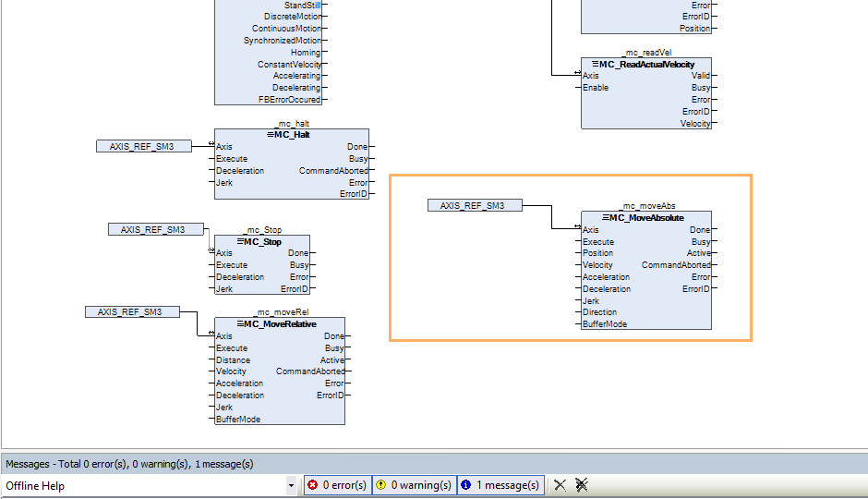868x499 pixels.
Task: Select AXIS_REF_SM3 input box of MC_MoveAbsolute
Action: click(x=475, y=205)
